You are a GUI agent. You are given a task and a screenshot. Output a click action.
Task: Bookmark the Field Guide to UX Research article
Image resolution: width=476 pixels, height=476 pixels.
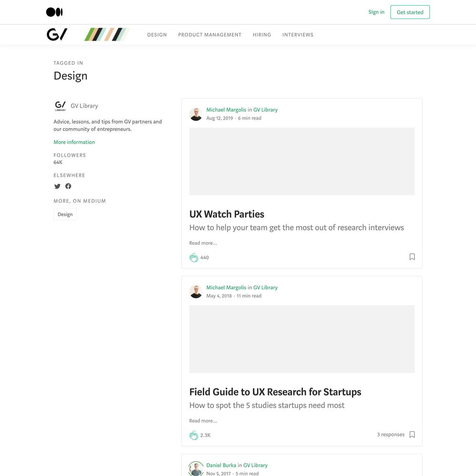412,435
